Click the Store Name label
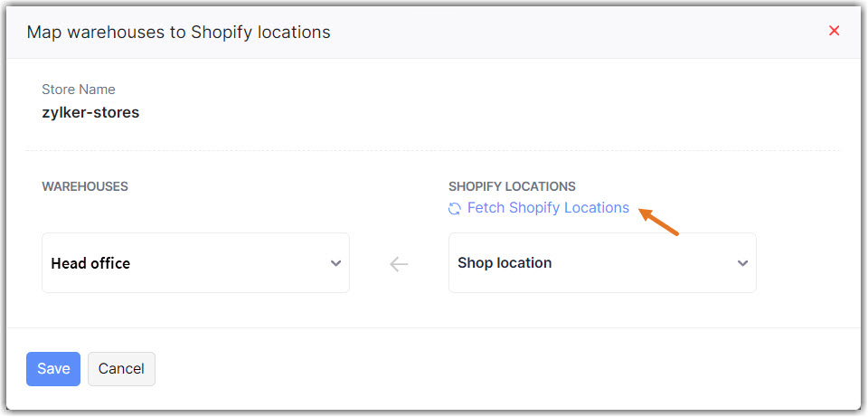868x417 pixels. click(x=79, y=90)
